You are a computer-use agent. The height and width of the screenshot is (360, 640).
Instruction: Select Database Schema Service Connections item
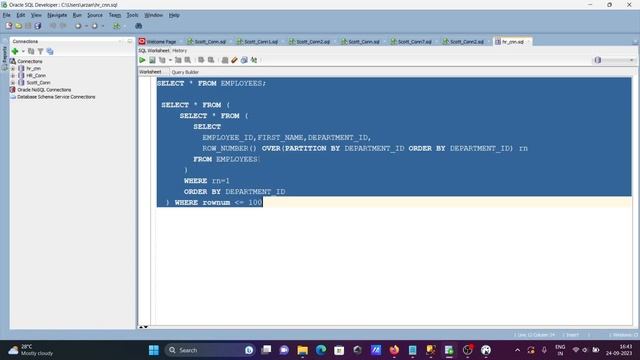point(56,97)
